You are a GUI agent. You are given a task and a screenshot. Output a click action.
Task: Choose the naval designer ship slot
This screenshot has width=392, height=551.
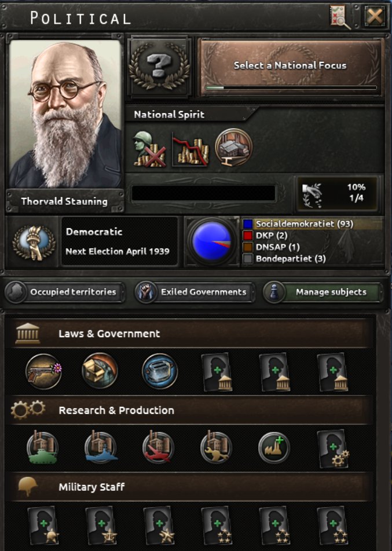101,448
